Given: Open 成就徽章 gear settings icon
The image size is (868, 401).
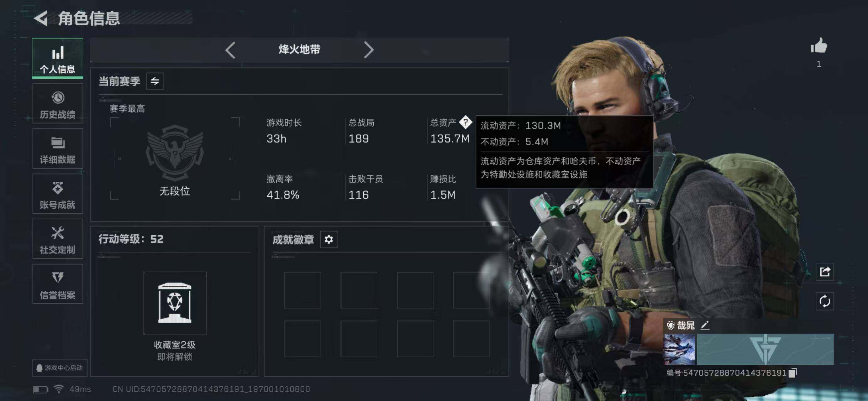Looking at the screenshot, I should pyautogui.click(x=329, y=239).
